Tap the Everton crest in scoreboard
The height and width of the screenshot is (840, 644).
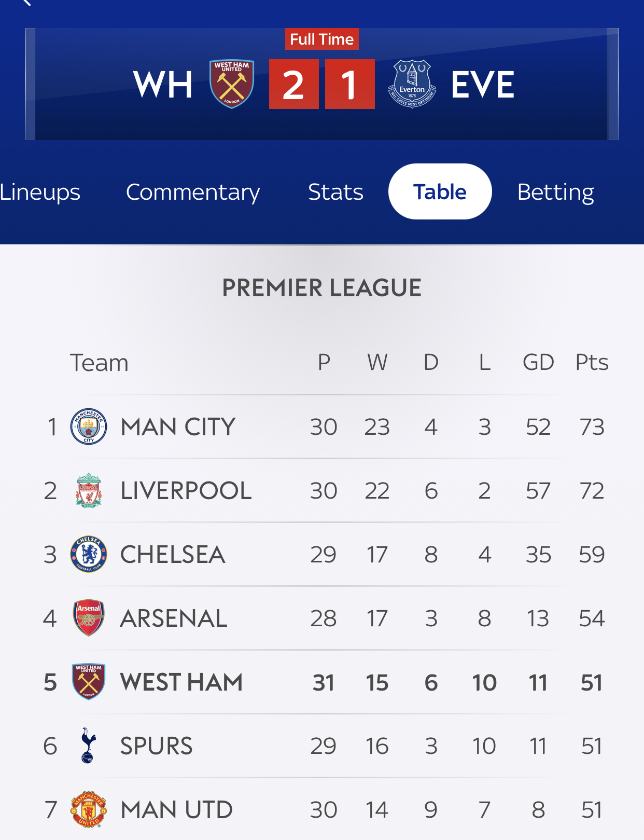coord(412,84)
